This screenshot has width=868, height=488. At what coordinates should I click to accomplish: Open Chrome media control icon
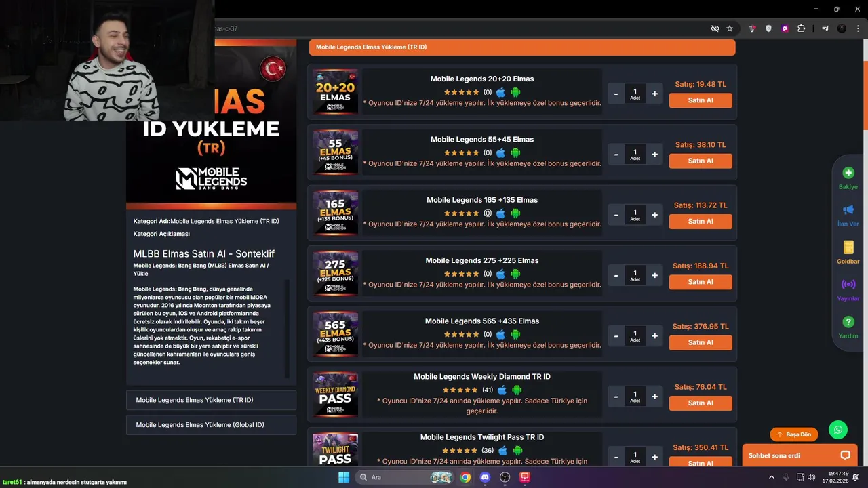click(825, 28)
